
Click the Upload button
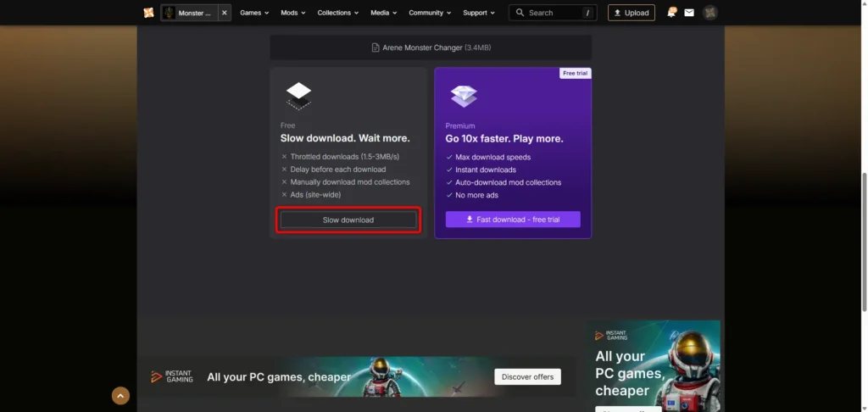tap(632, 13)
